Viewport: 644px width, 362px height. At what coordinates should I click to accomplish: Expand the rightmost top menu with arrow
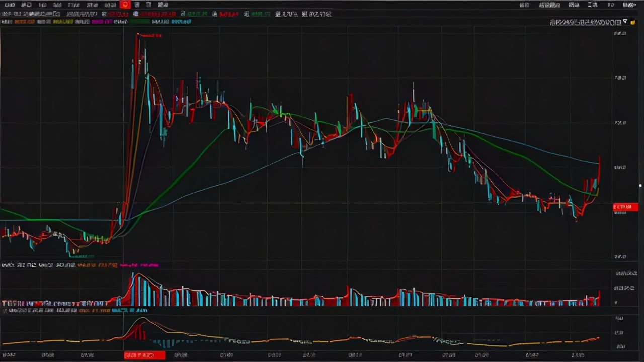click(x=629, y=5)
